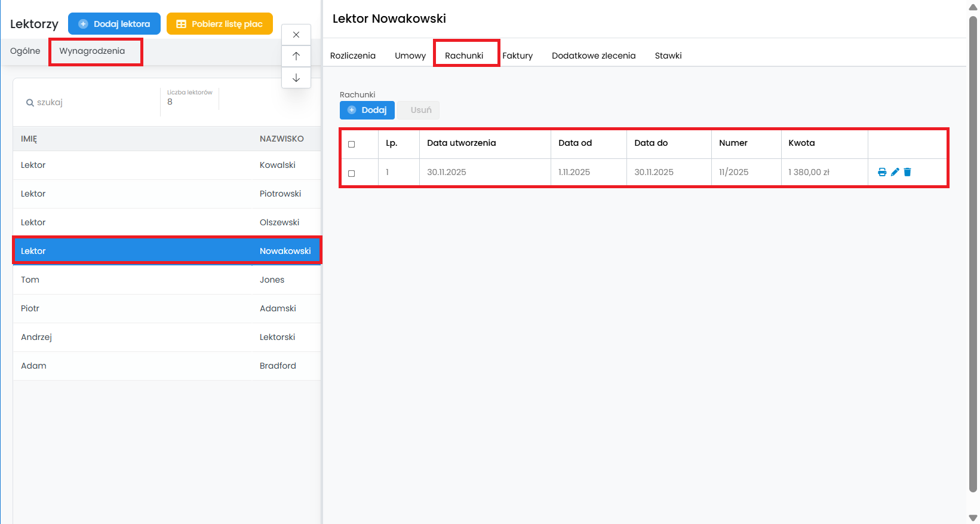Image resolution: width=980 pixels, height=524 pixels.
Task: Select the Ogólne tab
Action: (x=25, y=51)
